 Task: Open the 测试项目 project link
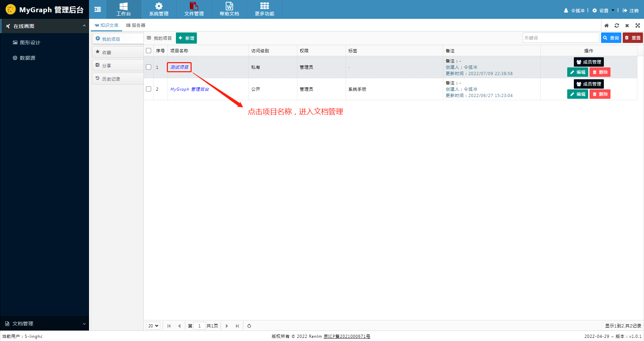tap(179, 67)
